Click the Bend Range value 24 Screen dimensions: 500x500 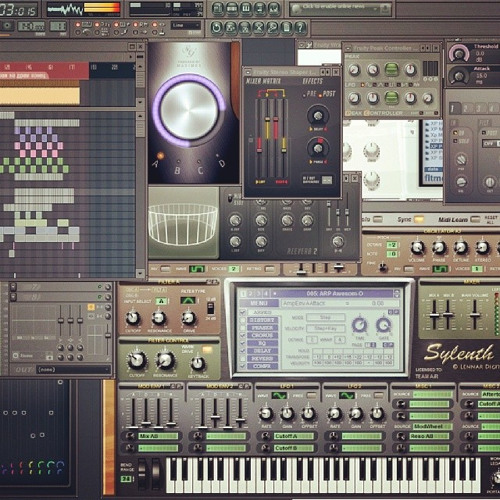(x=126, y=479)
